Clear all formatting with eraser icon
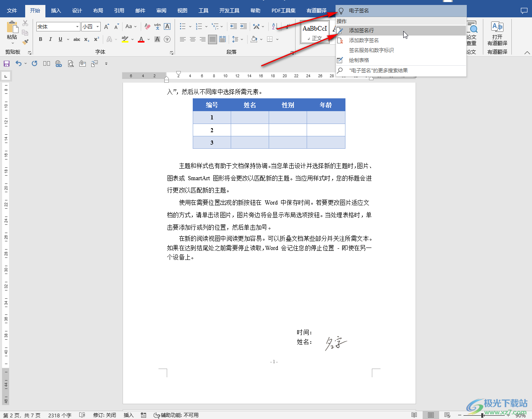Viewport: 532px width, 419px height. (147, 27)
